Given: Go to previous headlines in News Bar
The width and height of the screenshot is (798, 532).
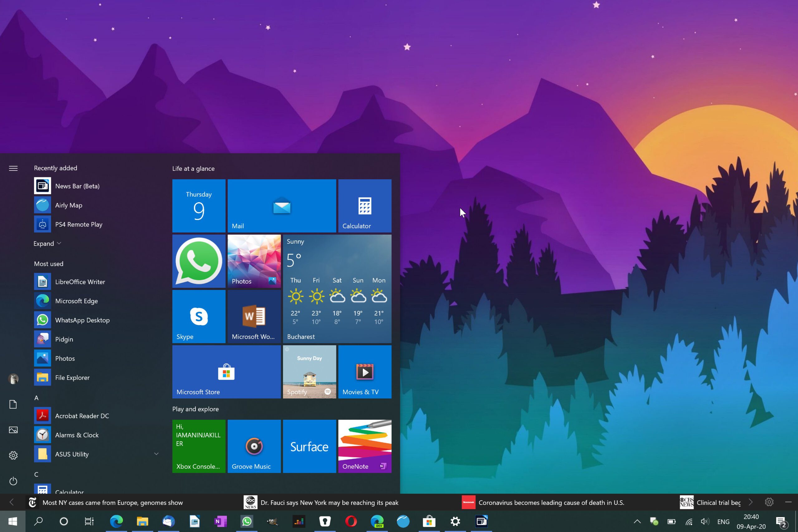Looking at the screenshot, I should point(12,502).
